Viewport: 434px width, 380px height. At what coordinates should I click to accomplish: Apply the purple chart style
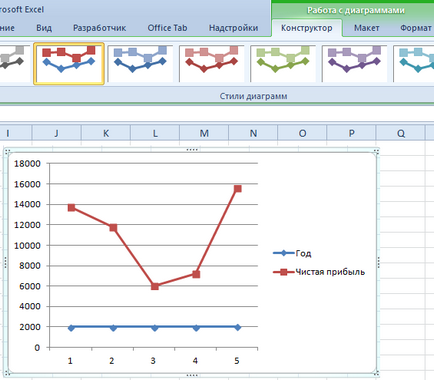pos(354,63)
